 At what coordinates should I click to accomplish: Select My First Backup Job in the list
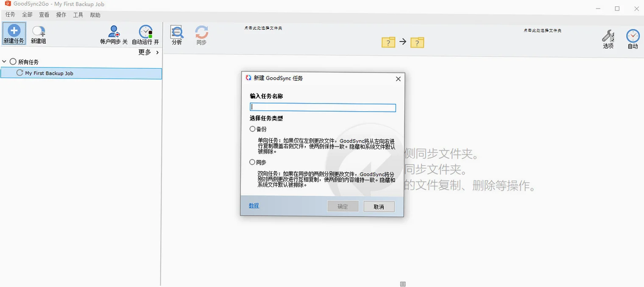(x=81, y=73)
